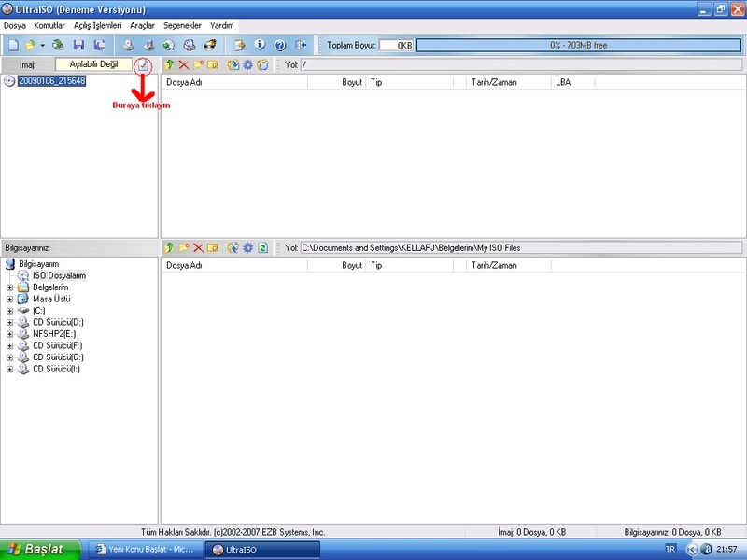Click the image pane gear settings icon
Viewport: 747px width, 560px height.
click(247, 64)
